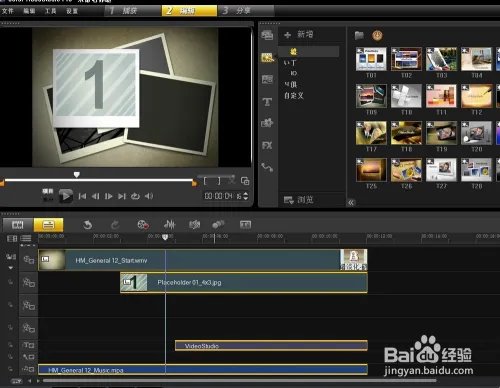Open the Transition library icon
Screen dimensions: 500x388
click(x=267, y=79)
